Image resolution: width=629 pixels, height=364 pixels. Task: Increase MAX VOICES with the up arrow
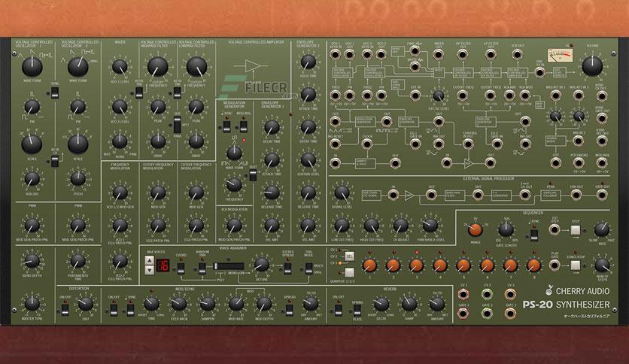pos(149,260)
